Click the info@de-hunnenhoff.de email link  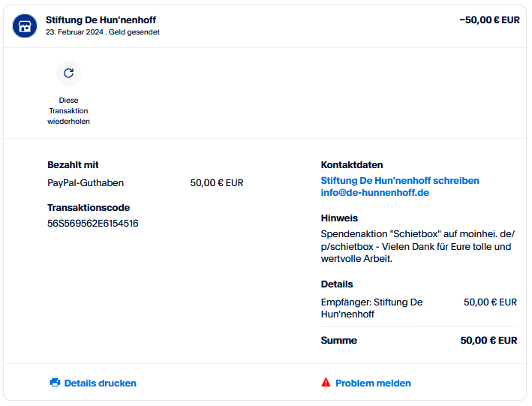375,193
